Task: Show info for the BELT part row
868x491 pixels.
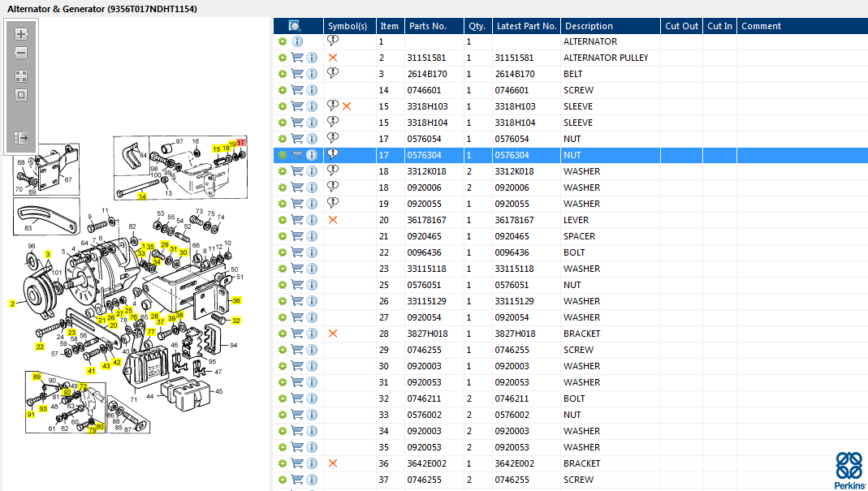Action: coord(312,74)
